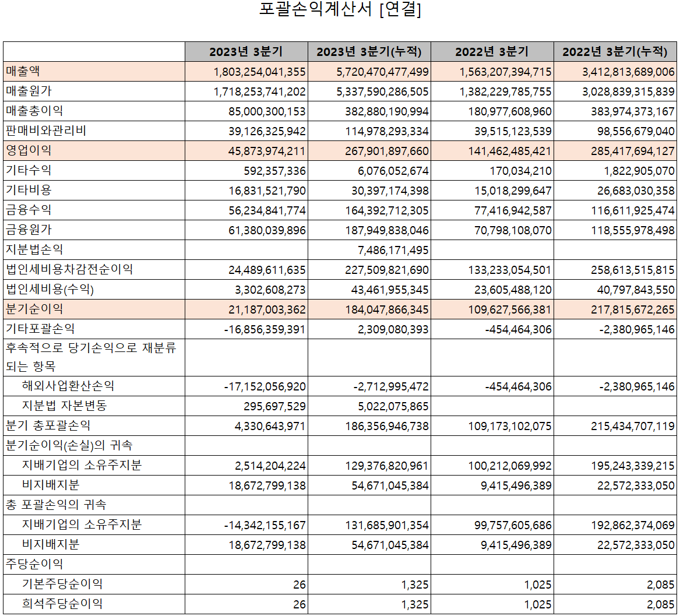Select the value 2,309,080,393

click(x=393, y=329)
